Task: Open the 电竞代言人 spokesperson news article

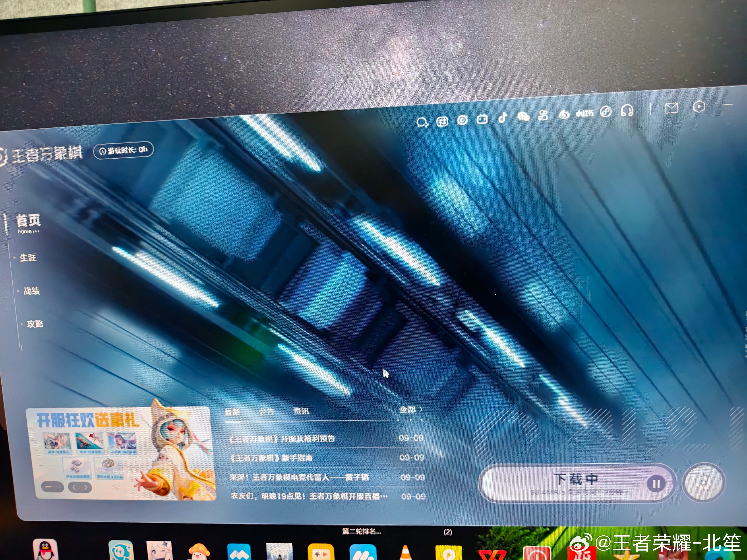Action: coord(328,477)
